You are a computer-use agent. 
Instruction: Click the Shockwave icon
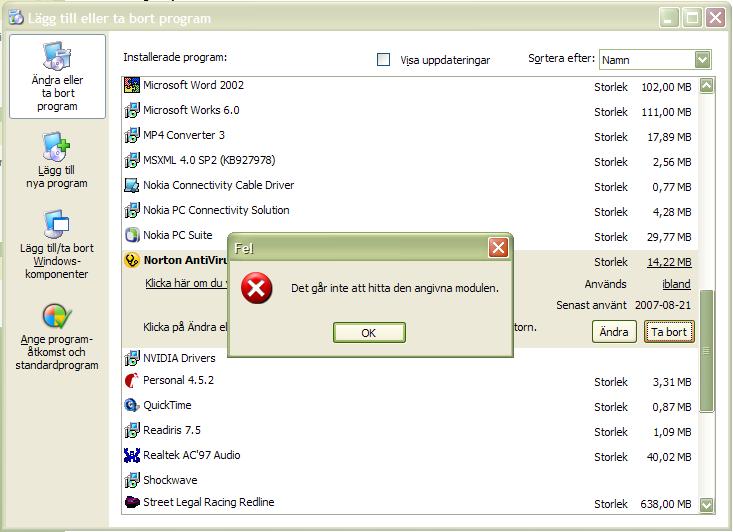pyautogui.click(x=132, y=480)
